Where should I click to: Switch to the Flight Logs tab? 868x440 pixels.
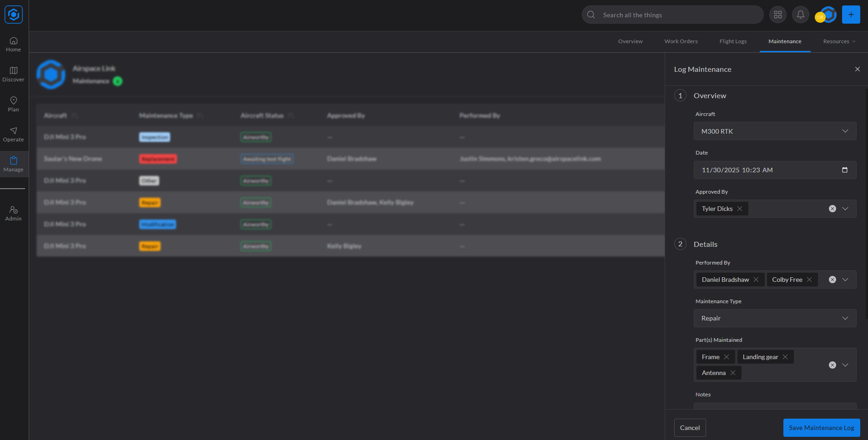coord(733,41)
